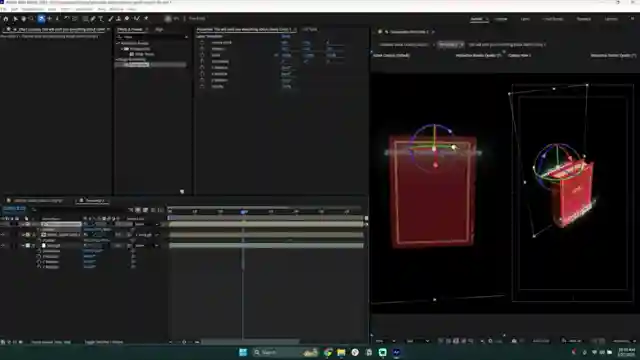Switch to the Align panel tab

(159, 29)
